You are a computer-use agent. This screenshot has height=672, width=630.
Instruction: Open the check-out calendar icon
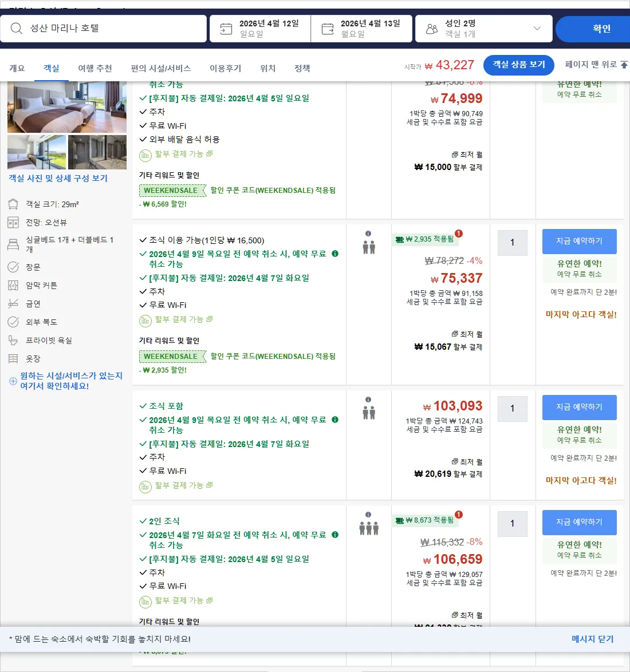point(328,29)
